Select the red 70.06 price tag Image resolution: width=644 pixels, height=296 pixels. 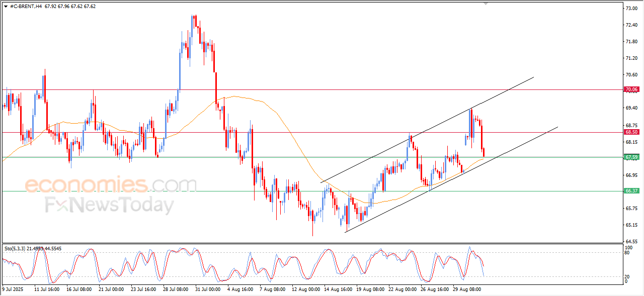631,89
